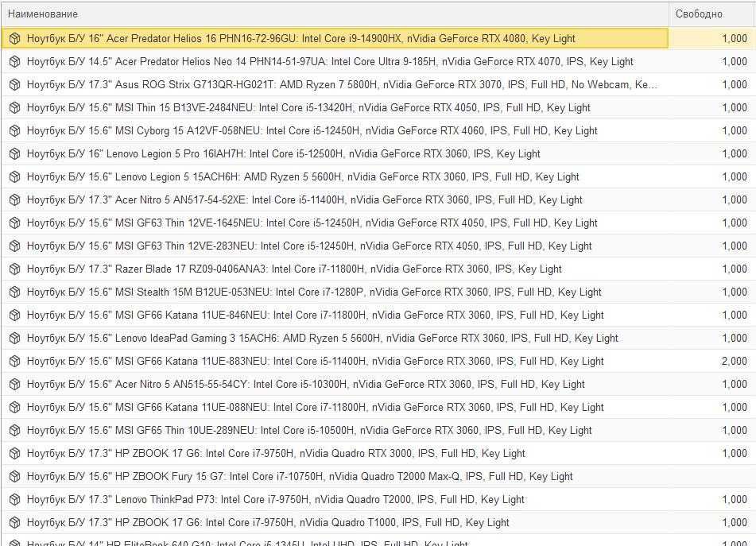Viewport: 756px width, 546px height.
Task: Click item icon of HP ZBOOK Fury 15 G7 row
Action: (x=15, y=477)
